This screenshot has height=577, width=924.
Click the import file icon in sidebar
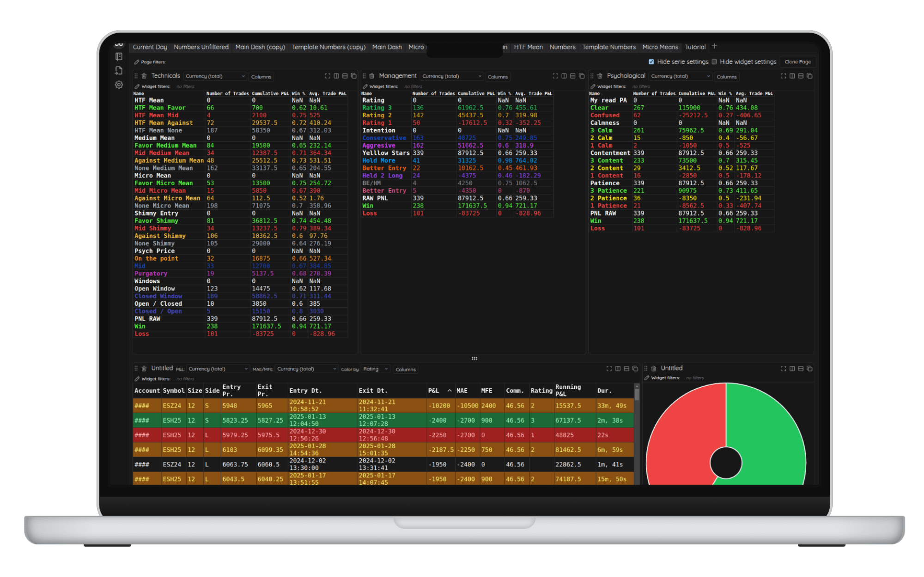tap(119, 71)
